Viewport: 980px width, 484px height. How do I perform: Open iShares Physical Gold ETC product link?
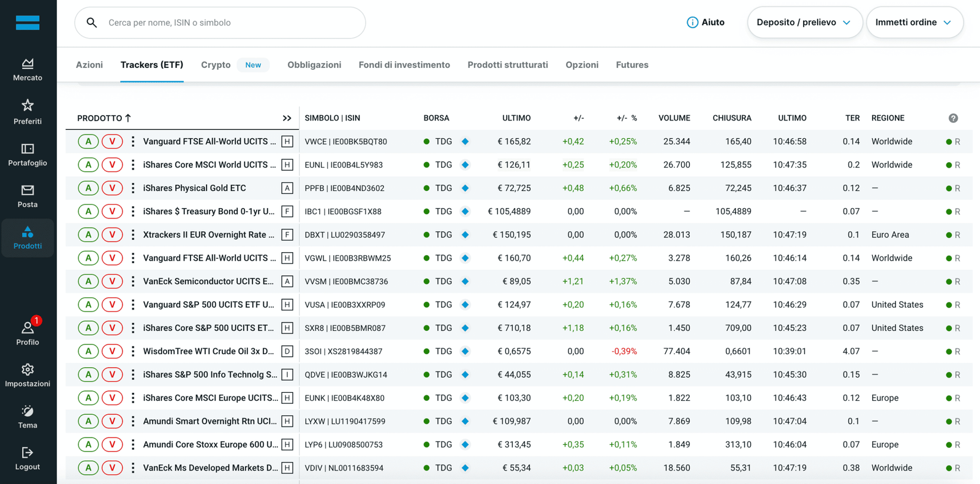(x=195, y=188)
